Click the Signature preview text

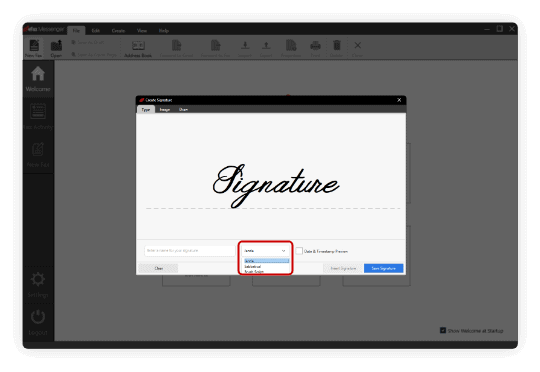coord(276,186)
